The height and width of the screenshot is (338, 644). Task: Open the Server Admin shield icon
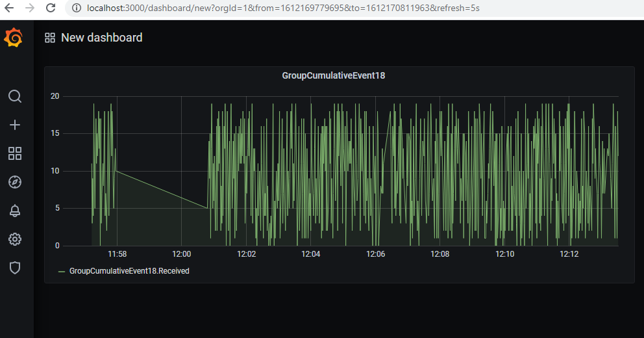click(x=15, y=268)
